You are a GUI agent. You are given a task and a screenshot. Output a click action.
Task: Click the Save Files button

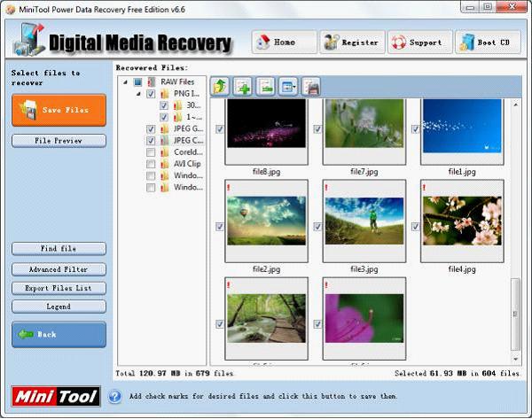59,110
